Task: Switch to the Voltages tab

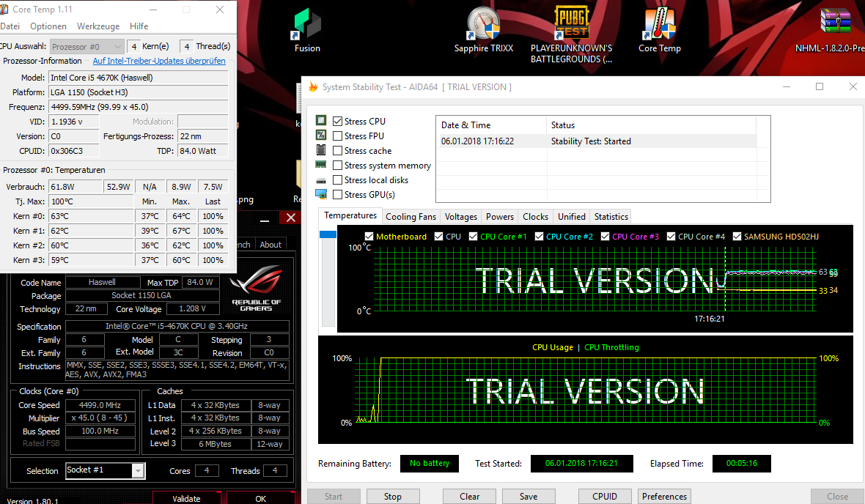Action: 460,217
